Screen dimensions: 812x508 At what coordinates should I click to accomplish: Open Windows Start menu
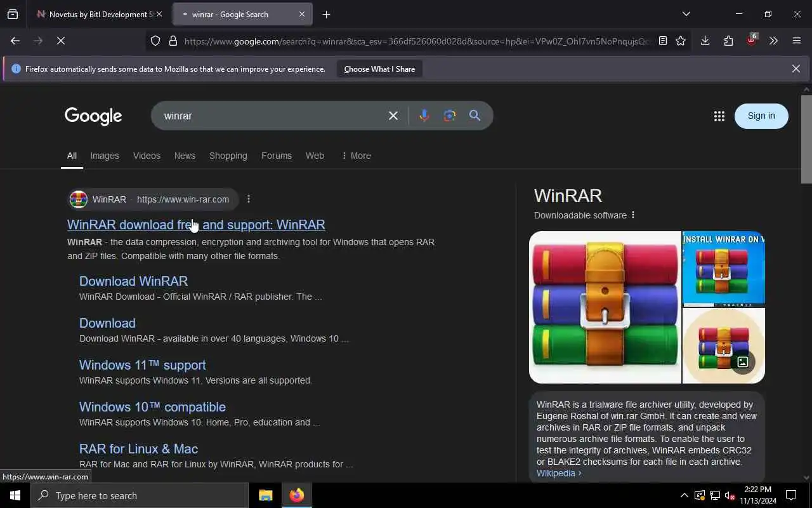pyautogui.click(x=15, y=495)
